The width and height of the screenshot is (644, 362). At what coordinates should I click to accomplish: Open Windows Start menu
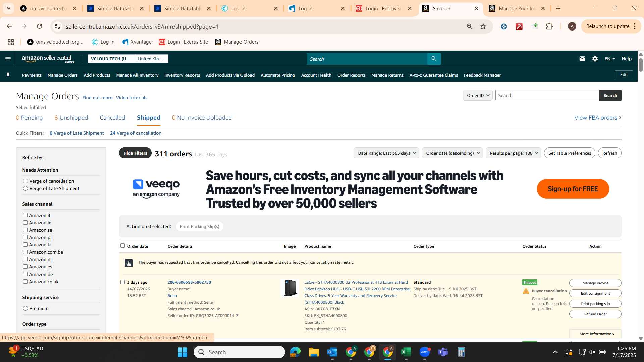(182, 352)
